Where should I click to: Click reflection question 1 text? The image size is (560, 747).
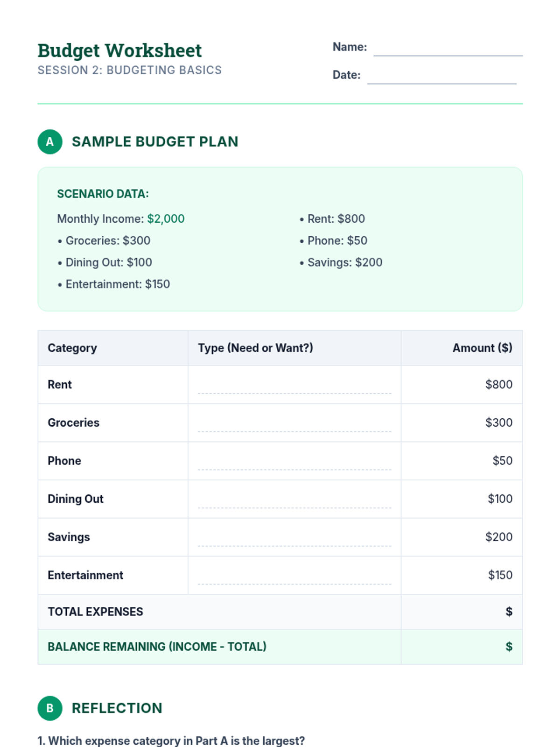(171, 741)
